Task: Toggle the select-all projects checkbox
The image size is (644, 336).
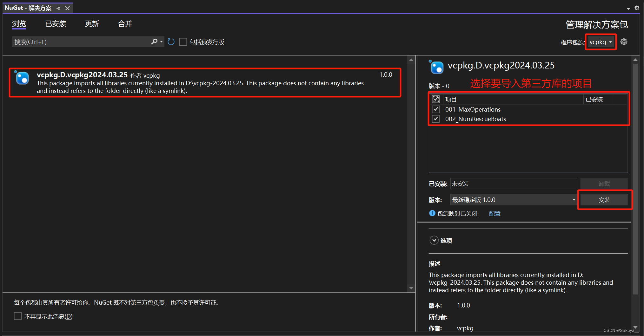Action: pos(436,99)
